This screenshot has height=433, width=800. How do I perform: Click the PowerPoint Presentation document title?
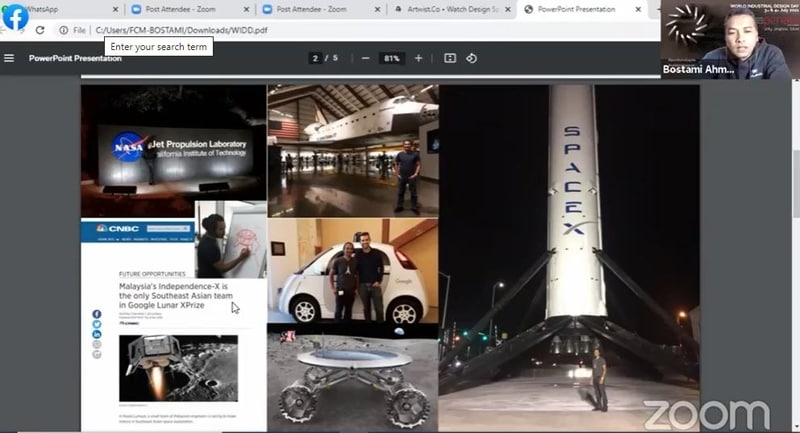[x=75, y=58]
